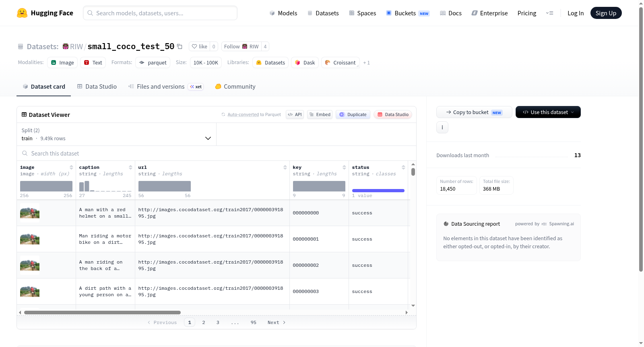
Task: Open the navigation menu icon beside Pricing
Action: 549,13
